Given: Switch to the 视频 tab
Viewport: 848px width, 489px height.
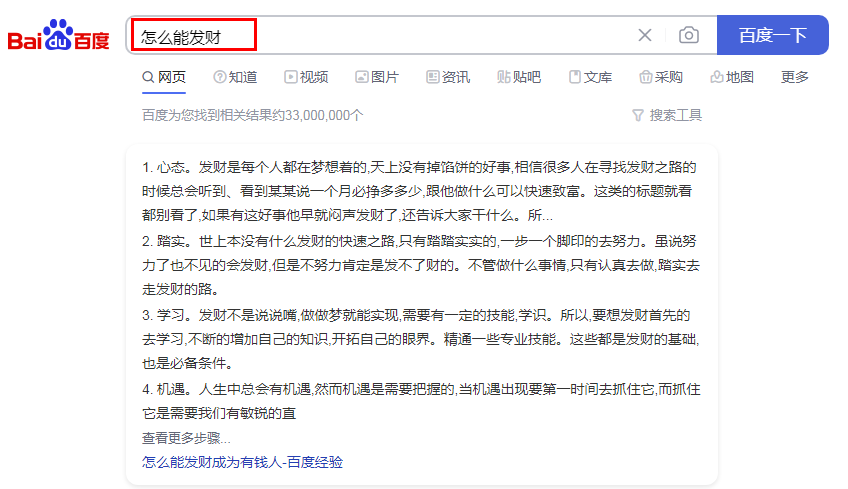Looking at the screenshot, I should (x=306, y=77).
